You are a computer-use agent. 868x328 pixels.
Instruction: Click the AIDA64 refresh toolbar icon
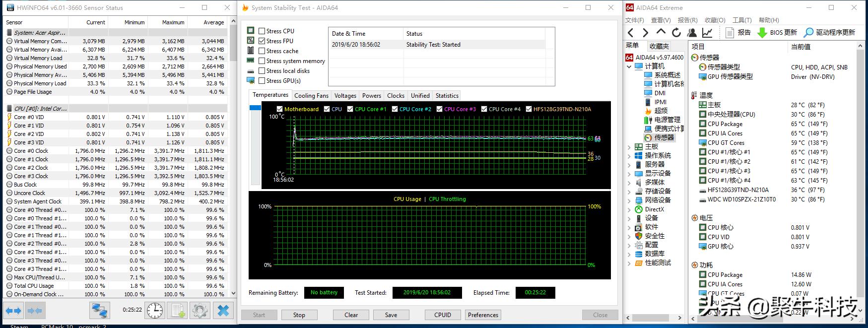coord(676,33)
